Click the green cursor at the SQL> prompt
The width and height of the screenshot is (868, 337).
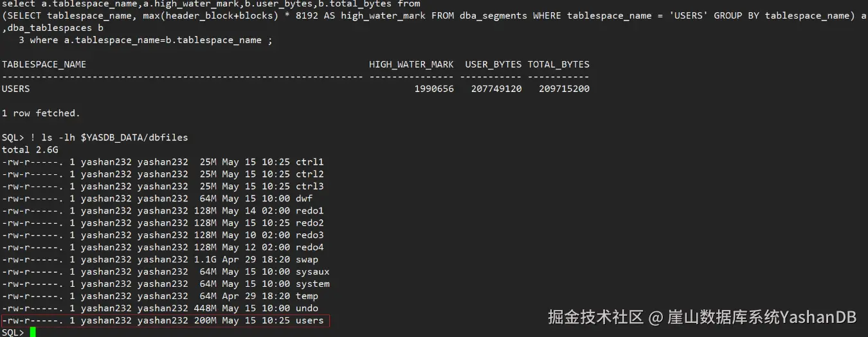click(x=33, y=332)
